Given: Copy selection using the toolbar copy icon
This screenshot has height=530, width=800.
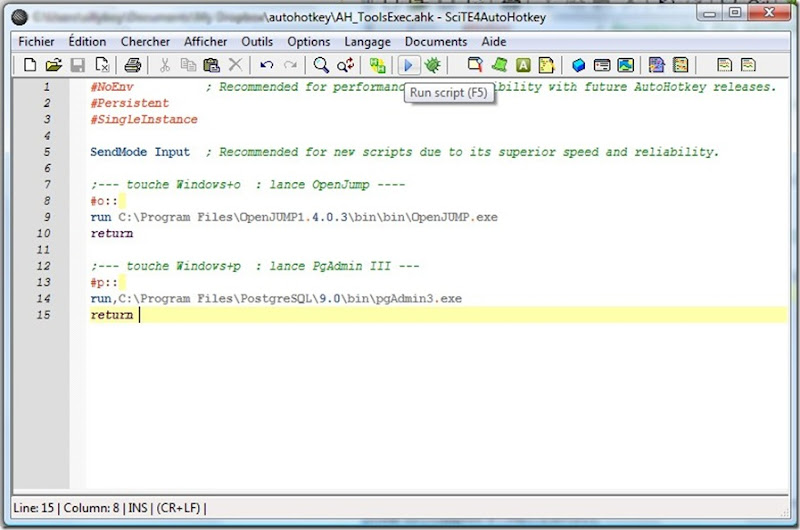Looking at the screenshot, I should (x=188, y=65).
